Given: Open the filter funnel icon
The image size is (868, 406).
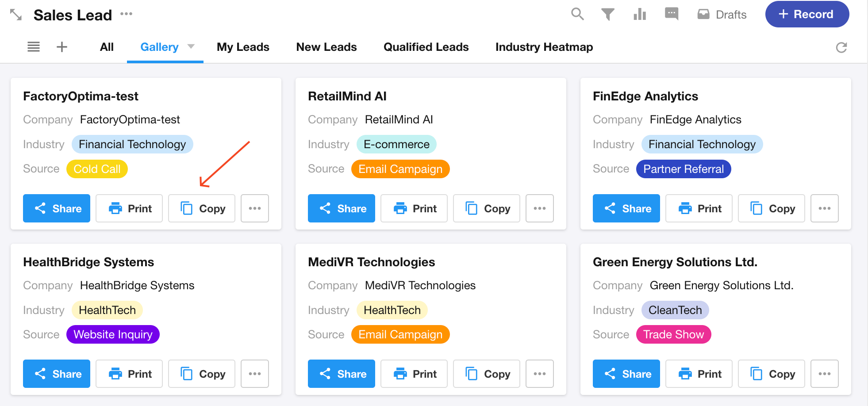Looking at the screenshot, I should click(x=608, y=15).
